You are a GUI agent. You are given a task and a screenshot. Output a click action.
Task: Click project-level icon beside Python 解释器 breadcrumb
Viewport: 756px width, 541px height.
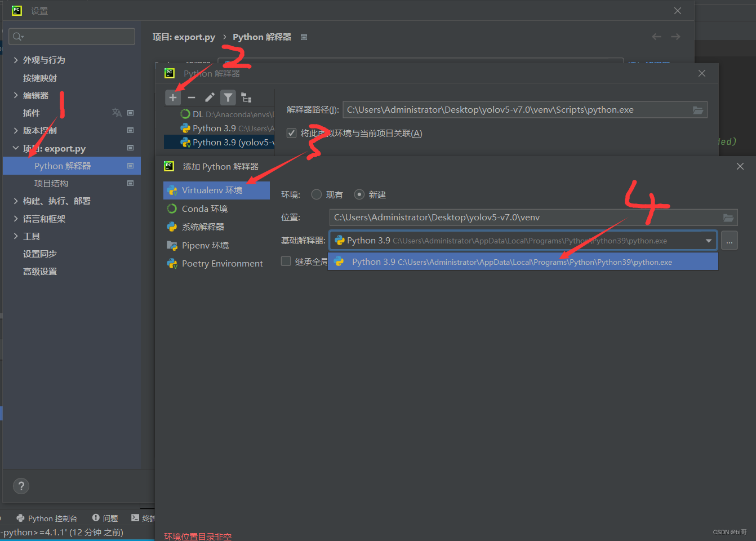click(304, 37)
